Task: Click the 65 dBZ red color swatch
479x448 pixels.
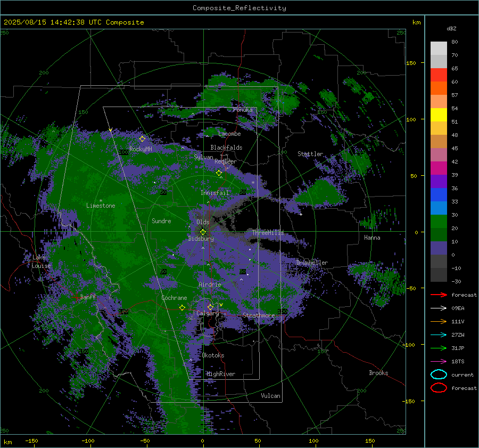Action: tap(439, 75)
